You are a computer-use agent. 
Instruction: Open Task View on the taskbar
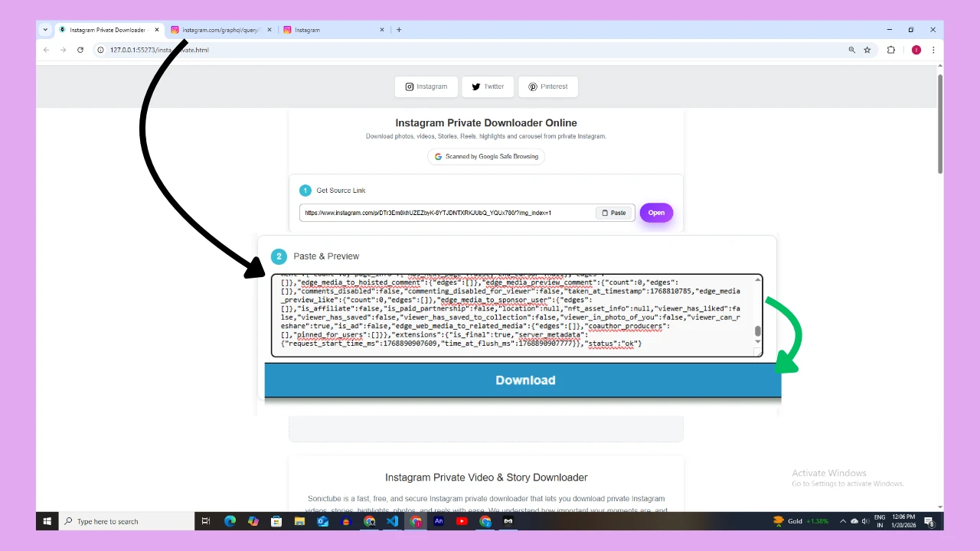click(x=205, y=521)
